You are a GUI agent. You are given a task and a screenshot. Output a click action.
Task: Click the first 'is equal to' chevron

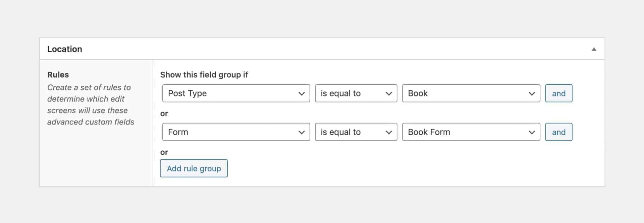click(388, 93)
